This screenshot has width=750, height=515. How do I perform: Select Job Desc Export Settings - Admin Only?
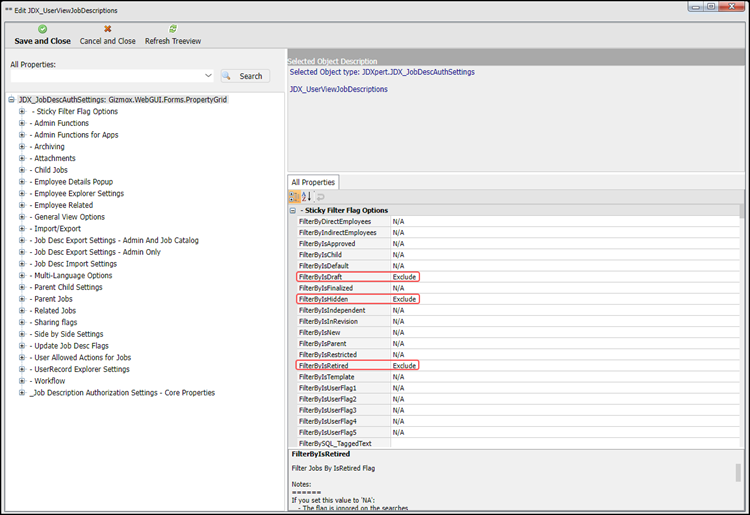pos(97,252)
